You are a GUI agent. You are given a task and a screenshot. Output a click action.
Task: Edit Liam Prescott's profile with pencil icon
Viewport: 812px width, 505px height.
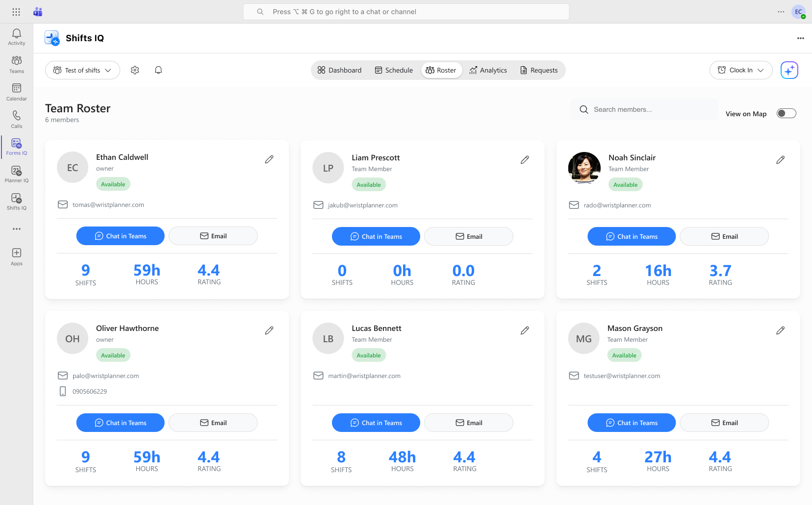[525, 160]
